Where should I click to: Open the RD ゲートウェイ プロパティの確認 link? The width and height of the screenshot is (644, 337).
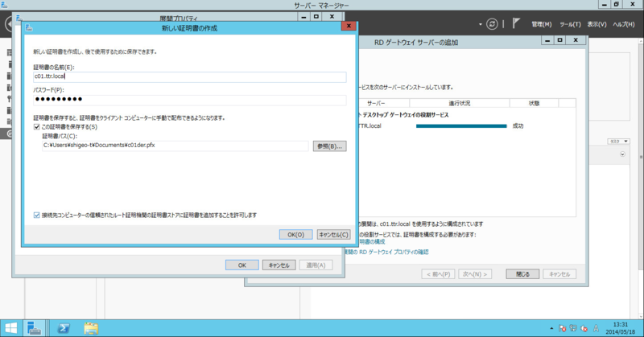(386, 252)
